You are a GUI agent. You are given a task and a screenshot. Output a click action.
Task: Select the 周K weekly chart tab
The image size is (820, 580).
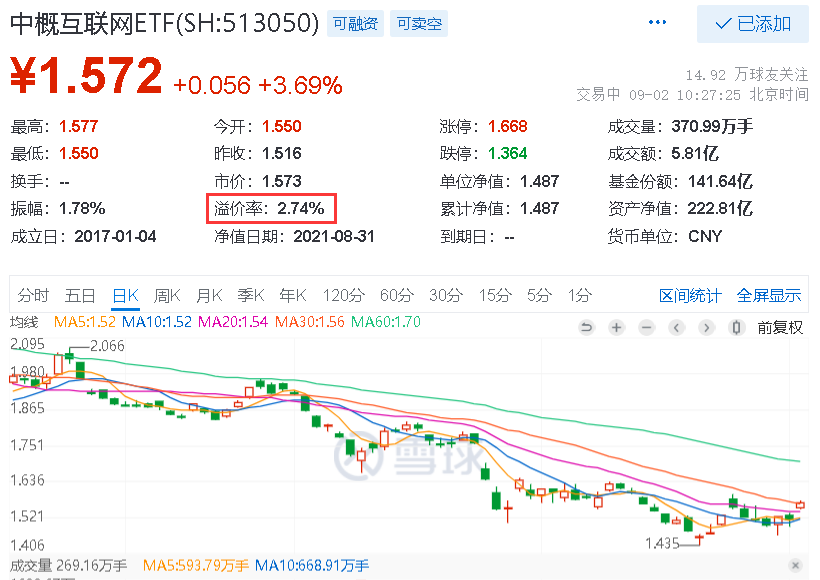pyautogui.click(x=167, y=295)
